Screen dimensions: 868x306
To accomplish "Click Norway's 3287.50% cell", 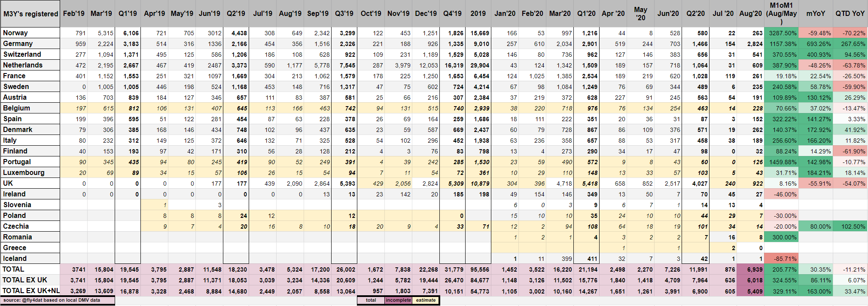I will (781, 33).
